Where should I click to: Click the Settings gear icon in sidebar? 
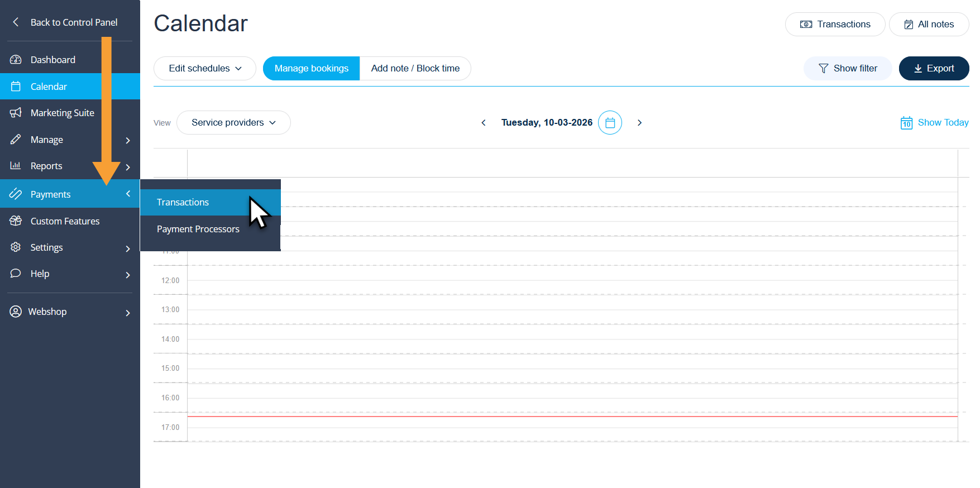tap(16, 247)
